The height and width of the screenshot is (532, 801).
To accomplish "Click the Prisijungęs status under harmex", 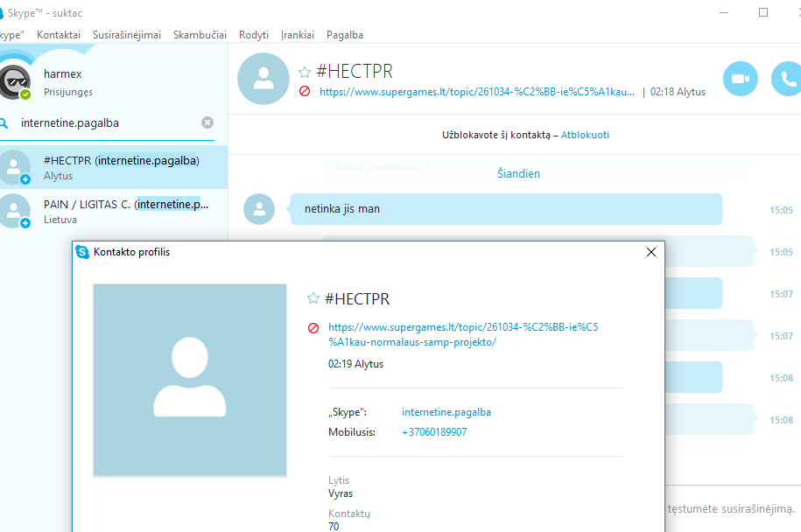I will pos(68,92).
